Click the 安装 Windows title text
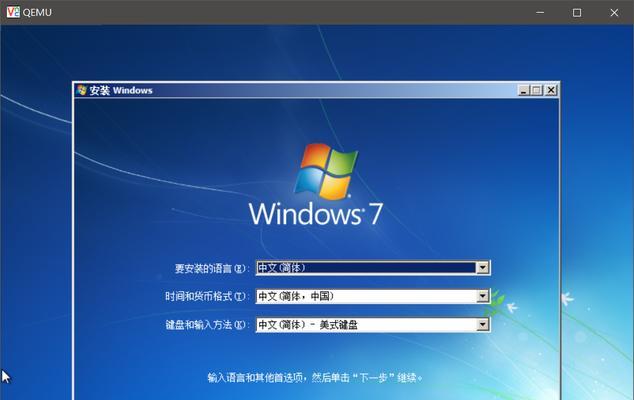 tap(121, 91)
